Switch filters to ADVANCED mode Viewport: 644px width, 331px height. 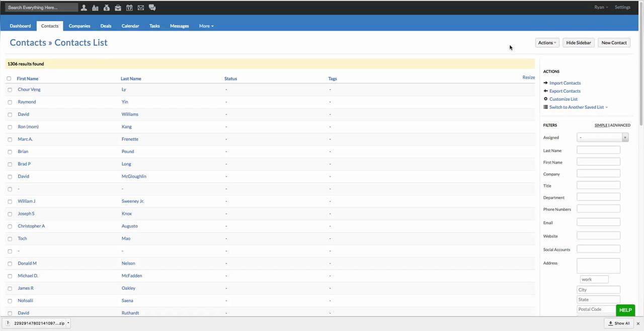(x=620, y=125)
